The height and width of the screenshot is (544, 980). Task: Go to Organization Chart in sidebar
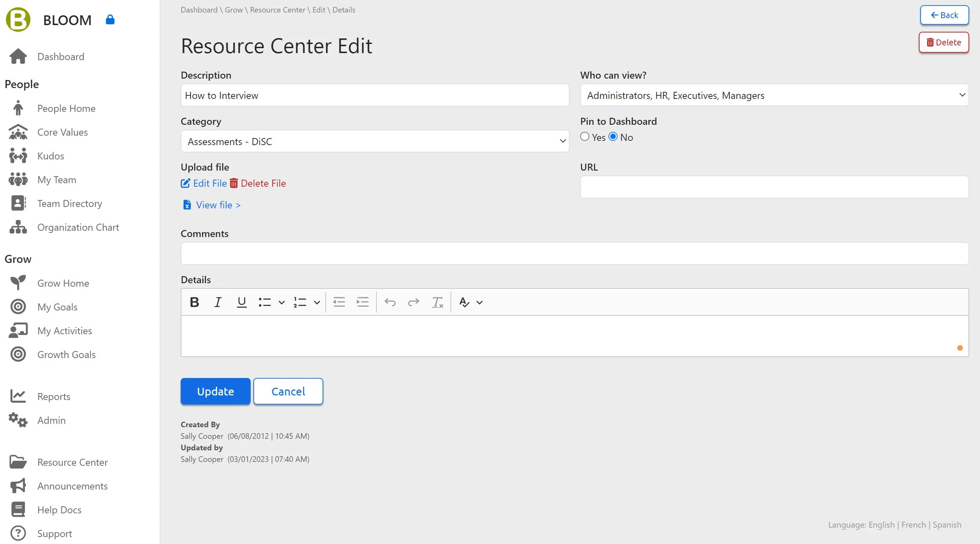(x=78, y=227)
